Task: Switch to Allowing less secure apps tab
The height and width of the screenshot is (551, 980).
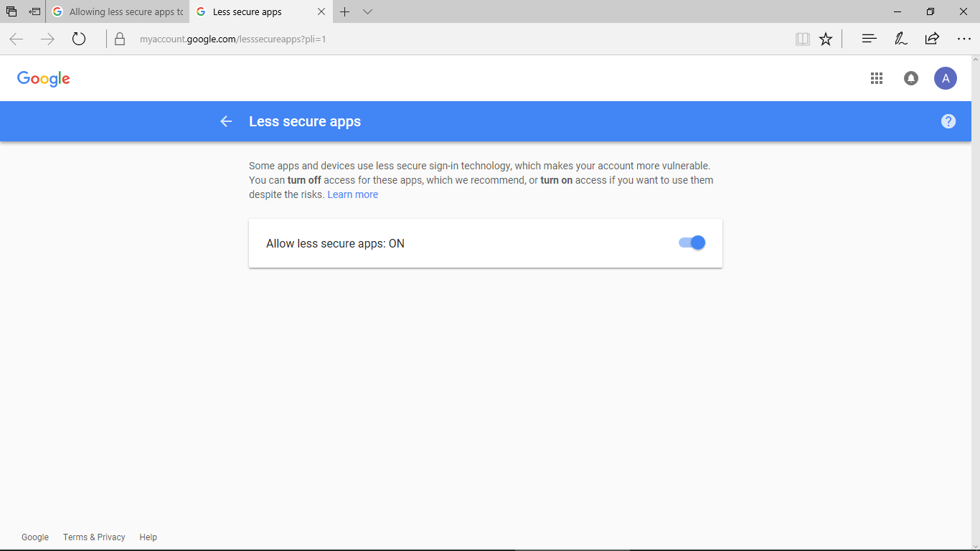Action: 118,11
